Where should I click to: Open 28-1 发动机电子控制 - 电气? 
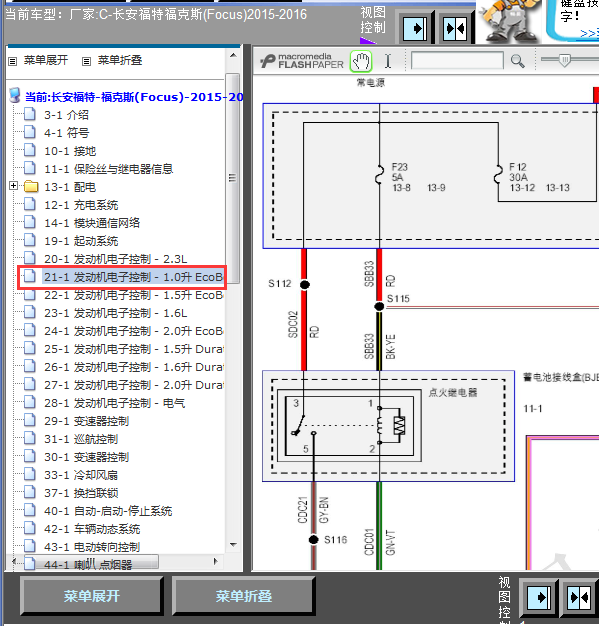coord(114,403)
